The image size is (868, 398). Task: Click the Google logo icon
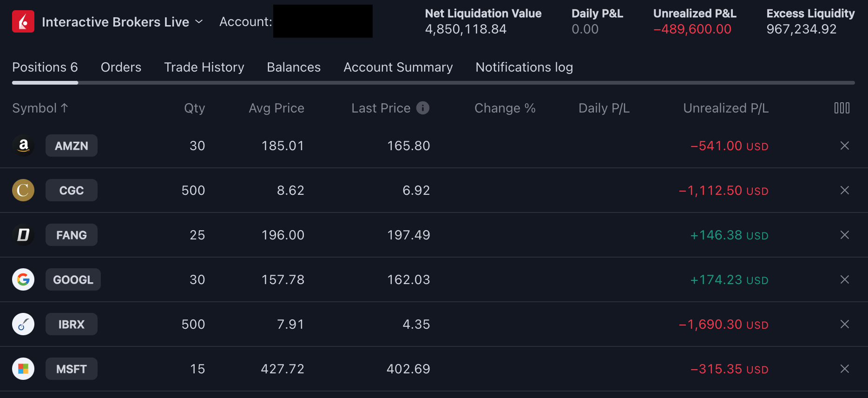23,279
